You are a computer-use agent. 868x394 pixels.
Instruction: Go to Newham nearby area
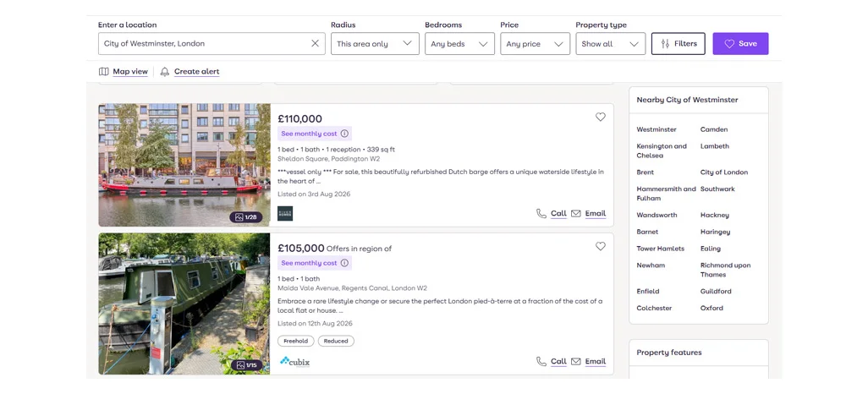point(651,265)
